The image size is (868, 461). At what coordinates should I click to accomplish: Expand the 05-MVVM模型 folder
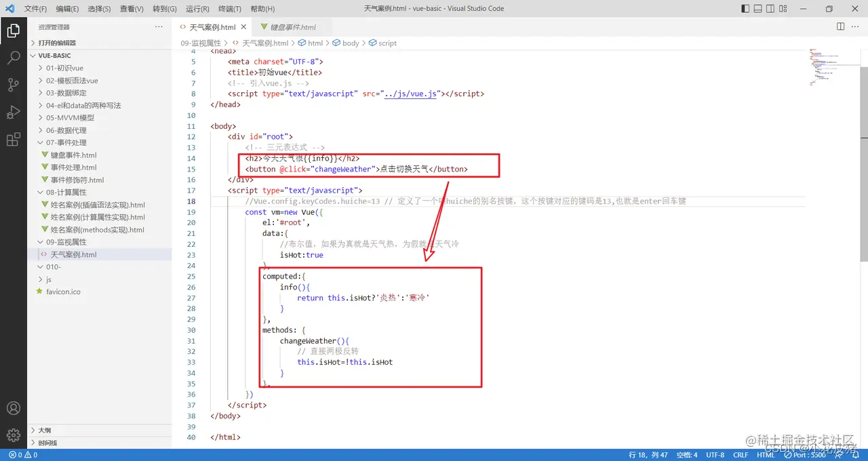point(100,117)
